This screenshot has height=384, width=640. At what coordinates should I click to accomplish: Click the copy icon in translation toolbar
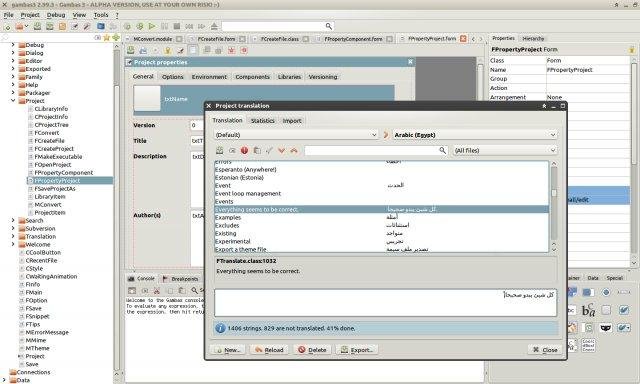point(257,150)
